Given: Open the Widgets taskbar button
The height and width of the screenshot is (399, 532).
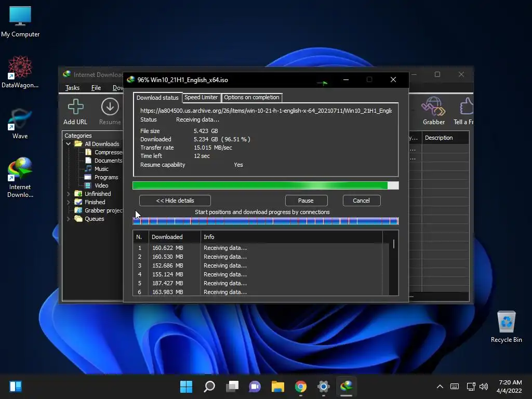Looking at the screenshot, I should pyautogui.click(x=16, y=387).
